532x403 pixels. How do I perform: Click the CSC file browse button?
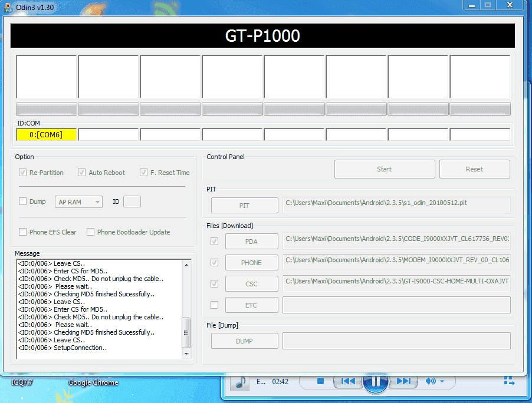[x=251, y=284]
